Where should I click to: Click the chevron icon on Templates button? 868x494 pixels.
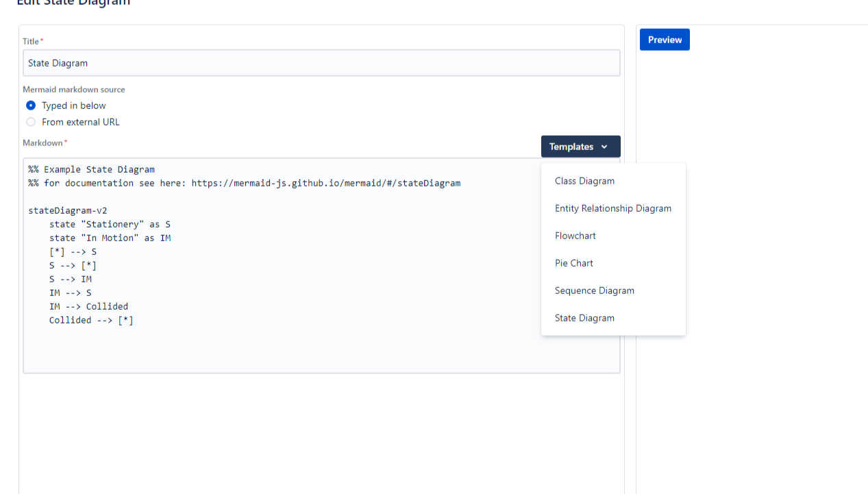pos(604,147)
